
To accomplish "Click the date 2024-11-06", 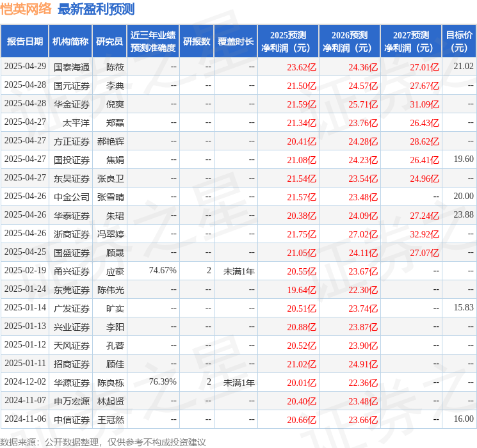I will tap(25, 419).
